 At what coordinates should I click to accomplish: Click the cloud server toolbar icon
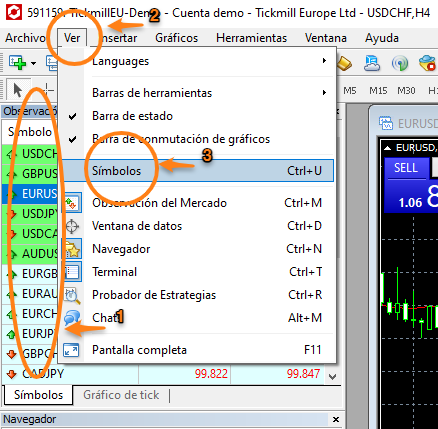(x=372, y=63)
